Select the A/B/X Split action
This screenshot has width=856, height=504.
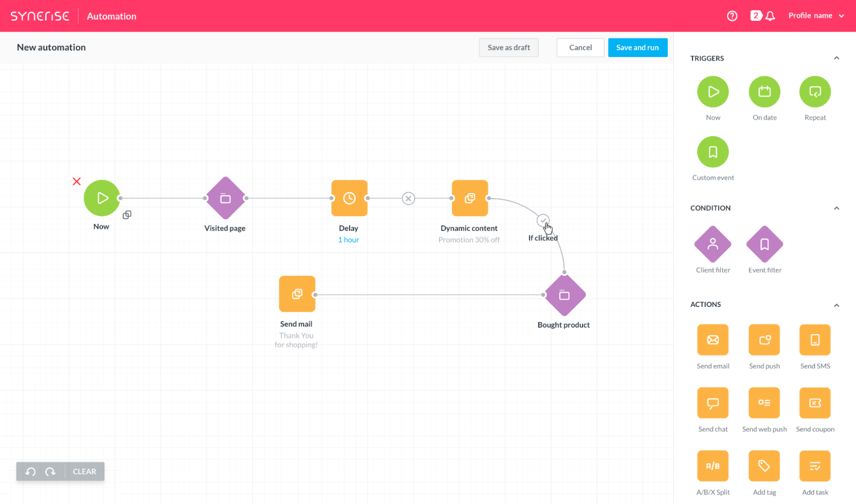pos(712,466)
